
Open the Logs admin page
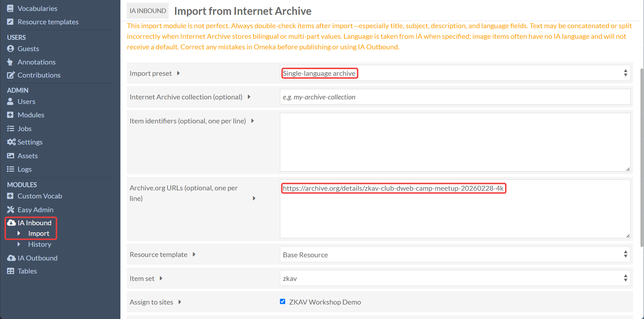coord(25,169)
